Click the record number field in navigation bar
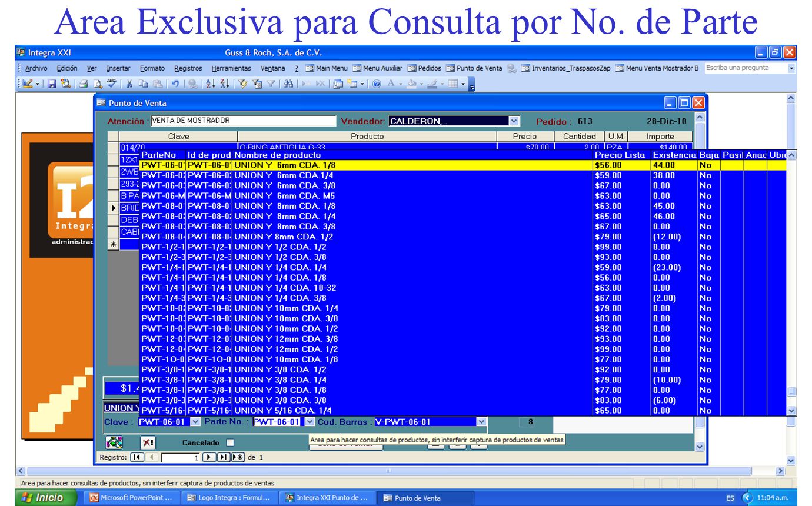The width and height of the screenshot is (812, 506). (181, 457)
